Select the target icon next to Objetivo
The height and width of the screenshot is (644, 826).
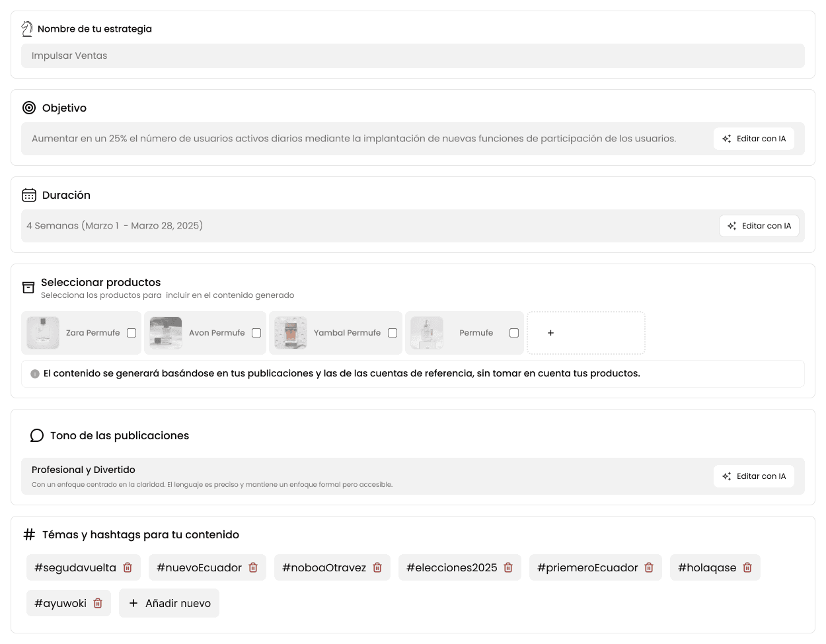(28, 108)
